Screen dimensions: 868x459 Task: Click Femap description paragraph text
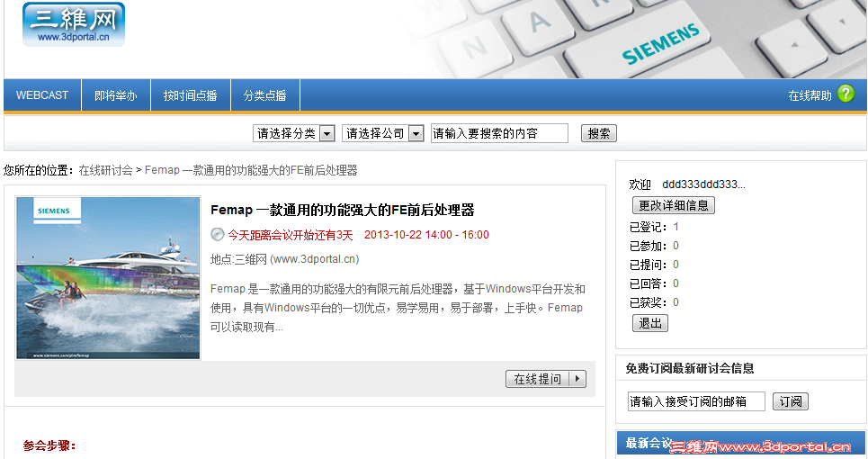click(x=398, y=308)
